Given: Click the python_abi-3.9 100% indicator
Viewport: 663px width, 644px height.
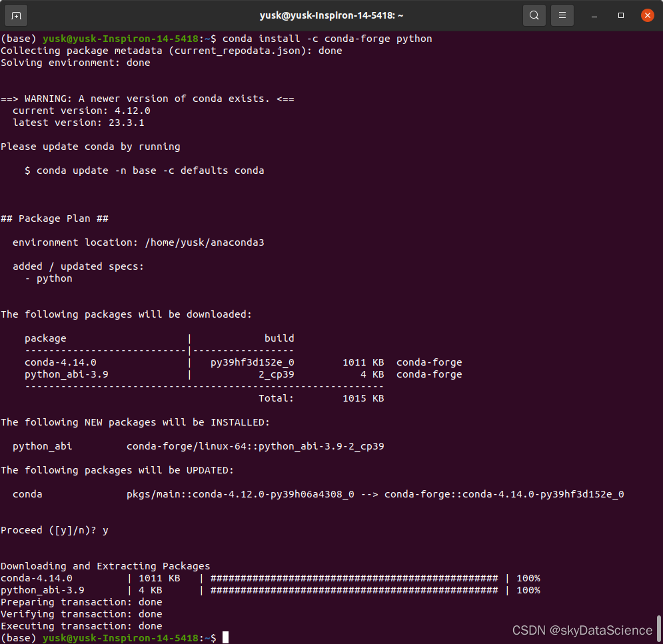Looking at the screenshot, I should (527, 589).
